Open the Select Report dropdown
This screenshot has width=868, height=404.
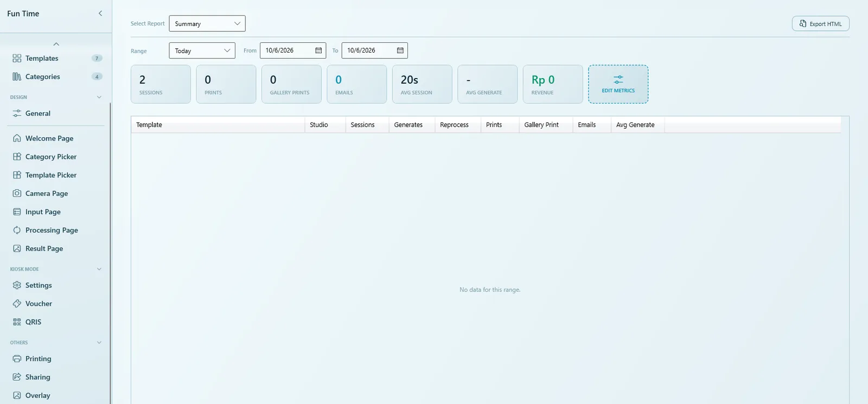click(207, 24)
